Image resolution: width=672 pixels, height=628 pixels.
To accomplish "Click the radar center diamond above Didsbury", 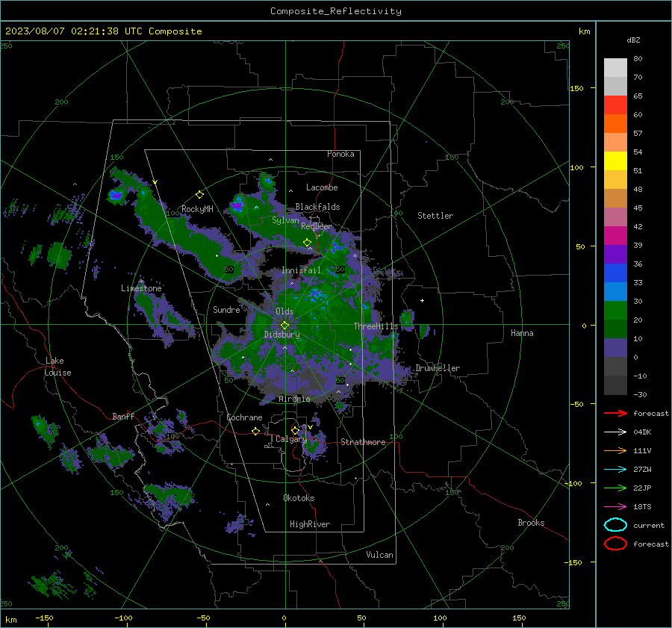I will [285, 325].
